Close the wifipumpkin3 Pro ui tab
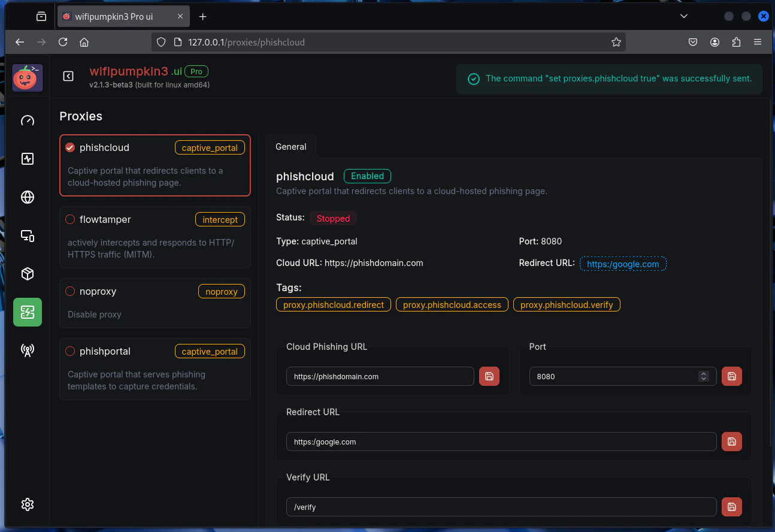 tap(180, 17)
